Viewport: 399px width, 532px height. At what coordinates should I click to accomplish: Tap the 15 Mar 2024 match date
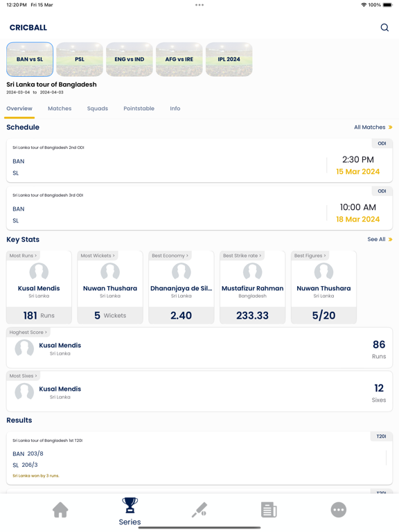click(358, 172)
